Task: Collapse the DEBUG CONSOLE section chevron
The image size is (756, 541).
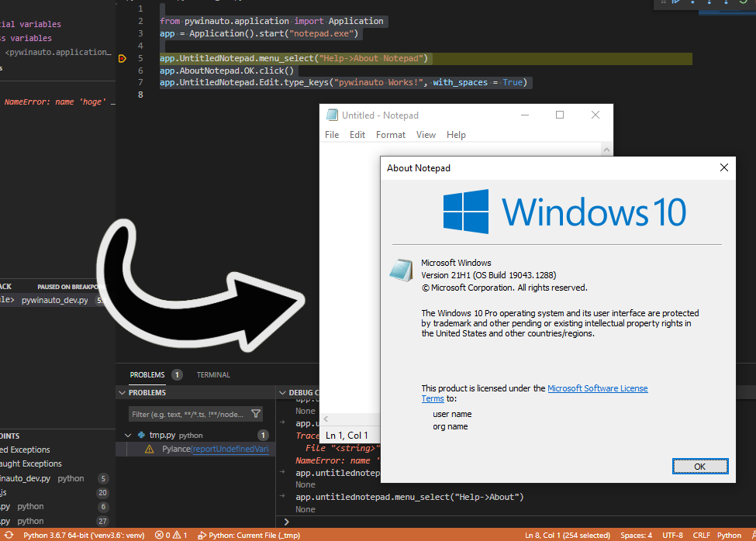Action: click(x=281, y=393)
